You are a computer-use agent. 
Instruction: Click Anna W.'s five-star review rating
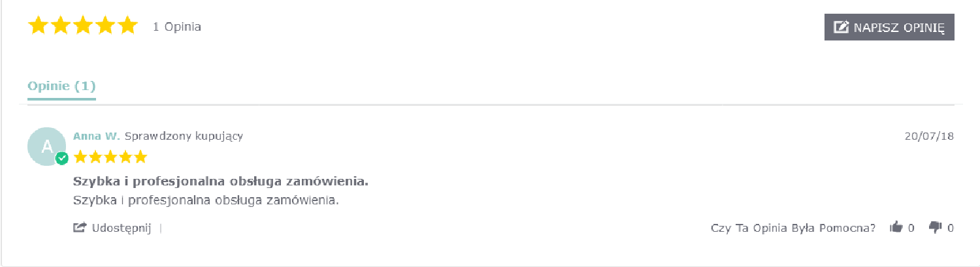click(110, 157)
